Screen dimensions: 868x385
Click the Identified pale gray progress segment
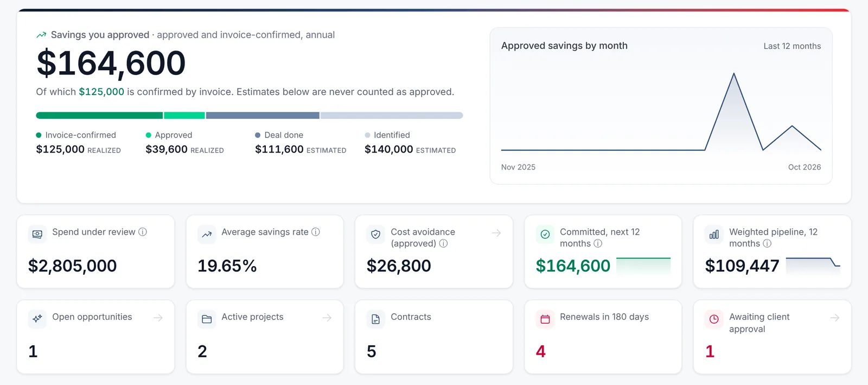[x=392, y=115]
